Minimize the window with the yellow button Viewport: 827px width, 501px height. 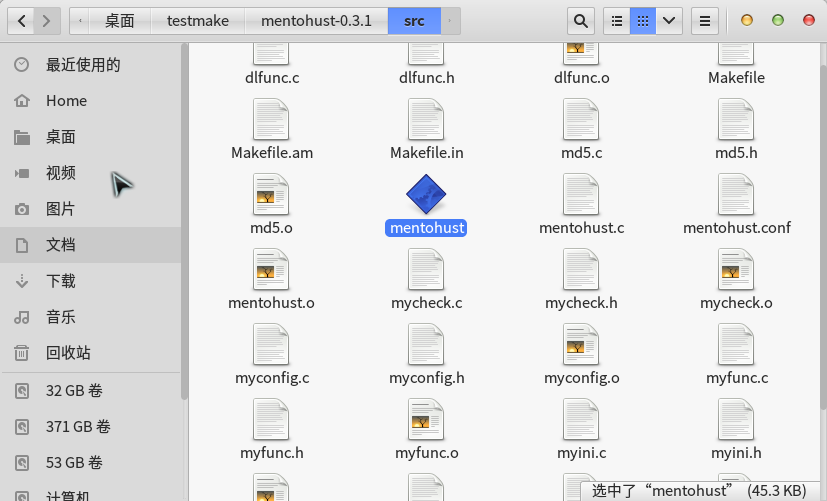(x=747, y=21)
